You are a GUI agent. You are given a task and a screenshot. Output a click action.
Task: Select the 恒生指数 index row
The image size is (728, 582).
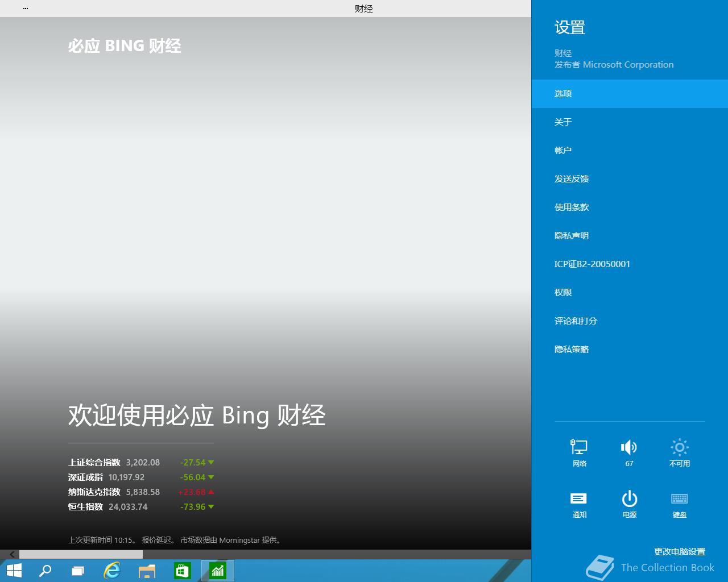click(x=141, y=507)
